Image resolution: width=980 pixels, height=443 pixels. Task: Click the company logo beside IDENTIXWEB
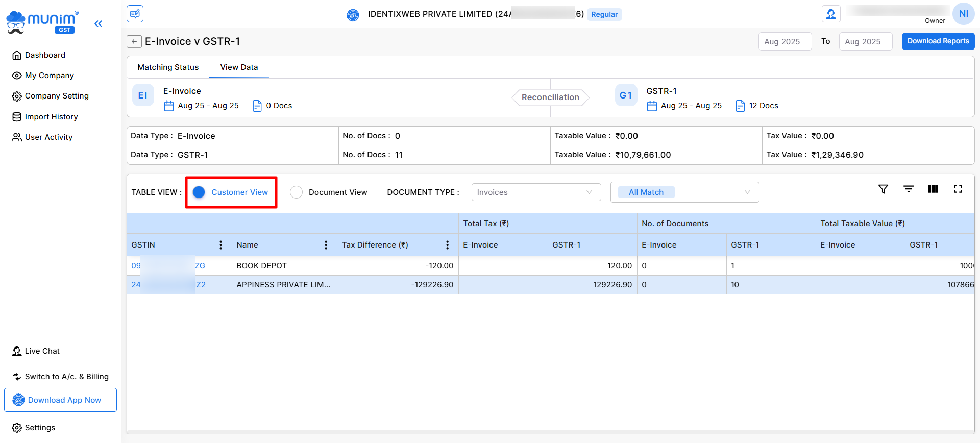(353, 15)
